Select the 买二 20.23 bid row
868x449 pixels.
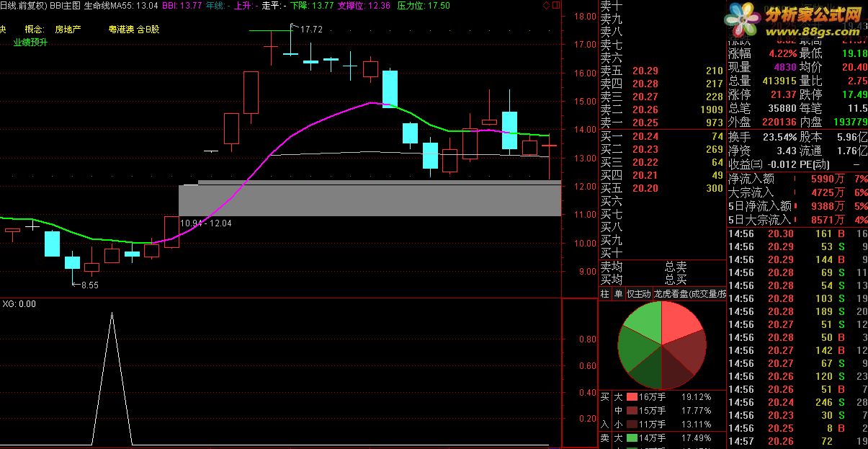[x=662, y=149]
